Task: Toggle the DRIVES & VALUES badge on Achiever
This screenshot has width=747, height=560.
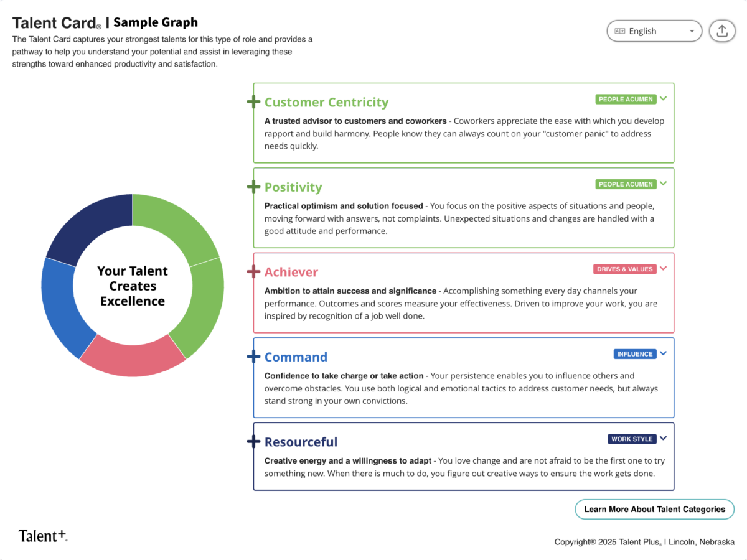Action: [x=625, y=269]
